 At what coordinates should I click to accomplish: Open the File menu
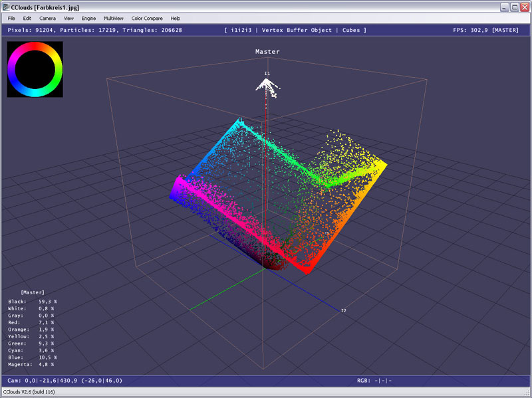11,19
